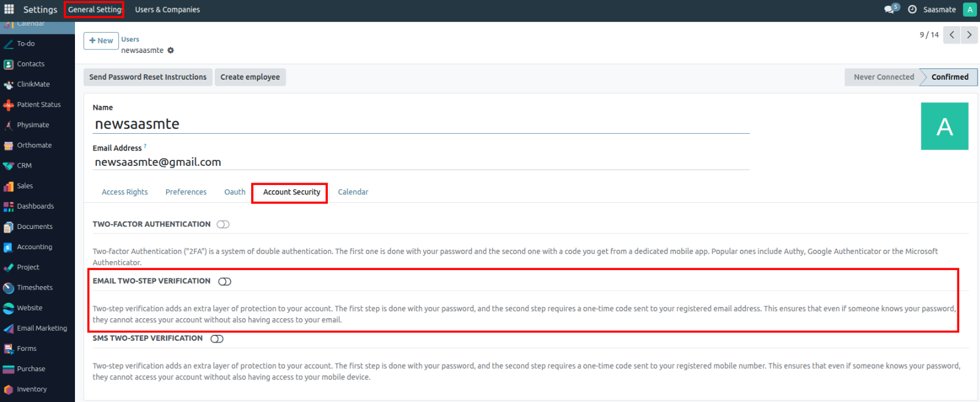Open the Accounting app icon
The image size is (980, 402).
pyautogui.click(x=8, y=247)
